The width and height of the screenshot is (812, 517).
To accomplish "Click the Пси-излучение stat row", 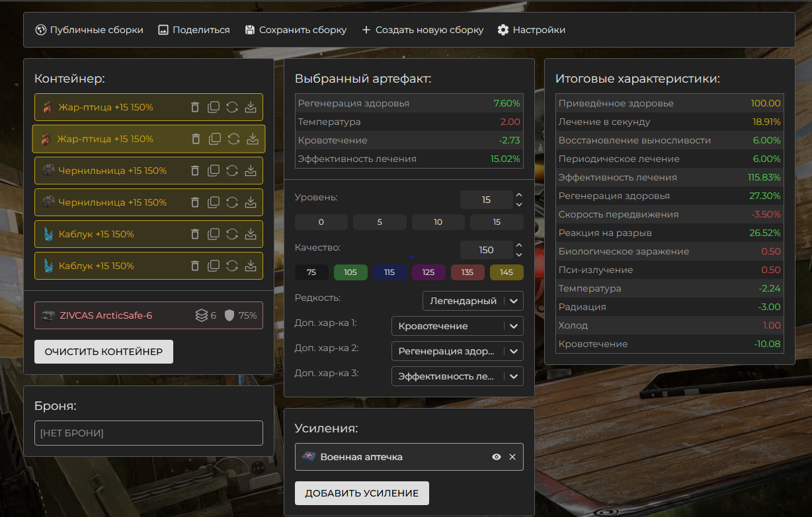I will coord(670,270).
